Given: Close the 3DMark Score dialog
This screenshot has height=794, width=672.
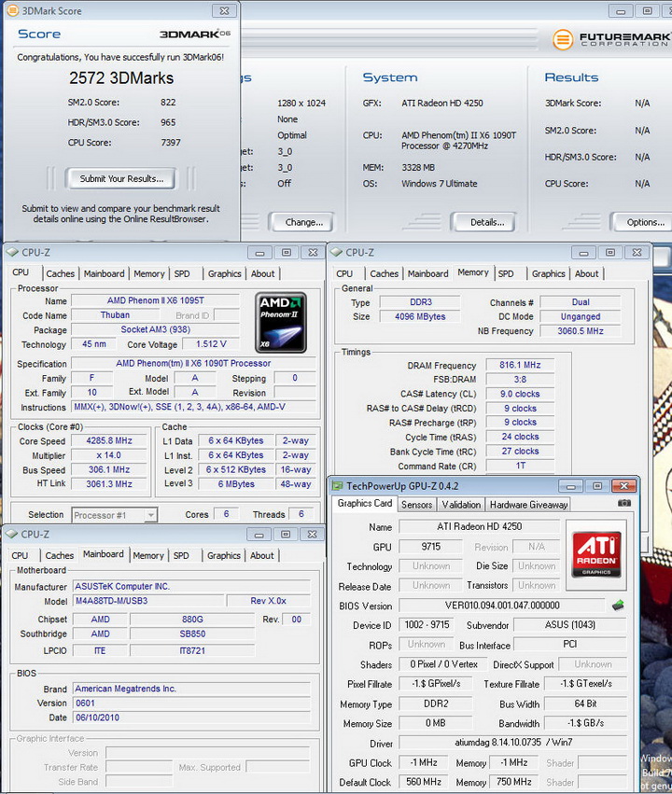Looking at the screenshot, I should (x=224, y=10).
